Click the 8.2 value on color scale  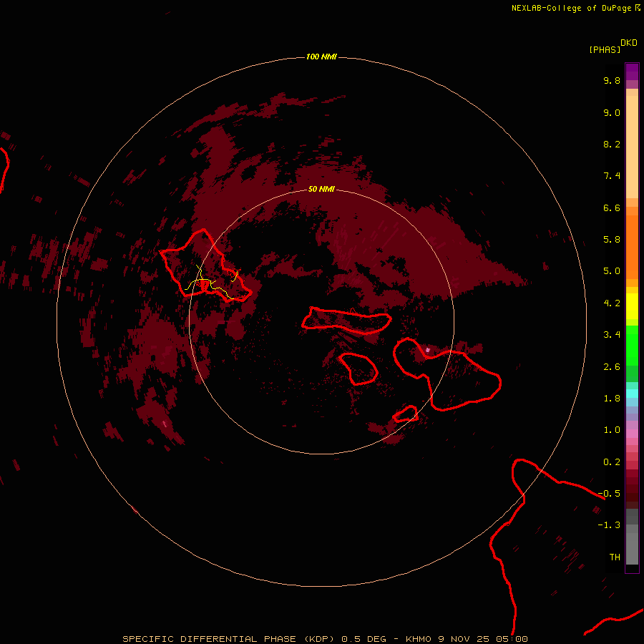pos(612,144)
